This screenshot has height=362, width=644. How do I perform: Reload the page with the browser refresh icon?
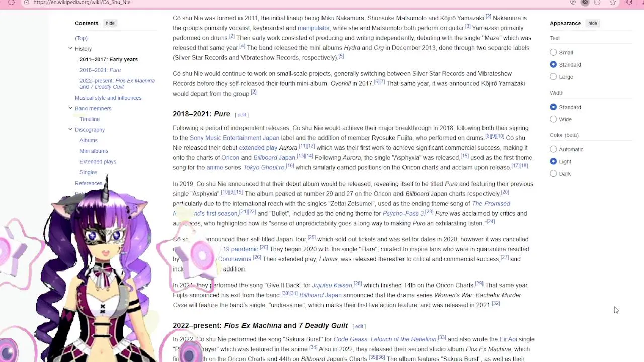click(11, 2)
